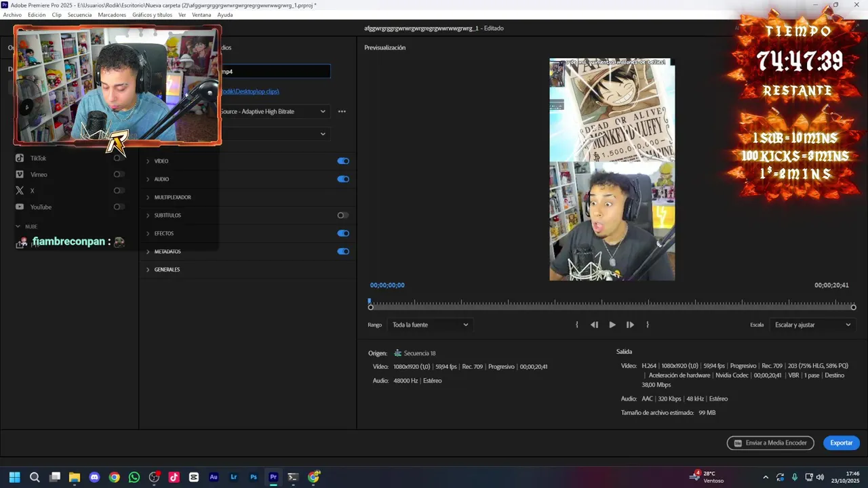Expand the AUDIO settings section
This screenshot has height=488, width=868.
[x=148, y=179]
